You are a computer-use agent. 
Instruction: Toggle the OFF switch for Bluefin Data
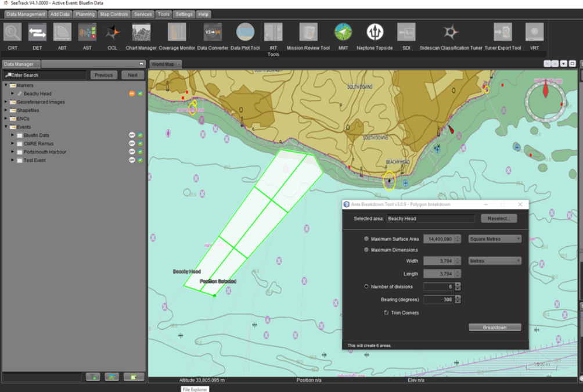pos(132,135)
